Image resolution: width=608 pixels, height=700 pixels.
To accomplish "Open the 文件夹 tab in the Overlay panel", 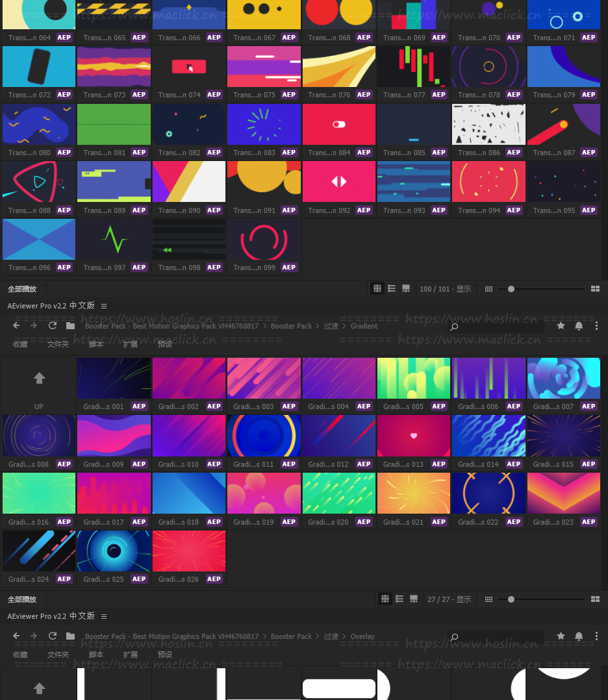I will tap(58, 655).
